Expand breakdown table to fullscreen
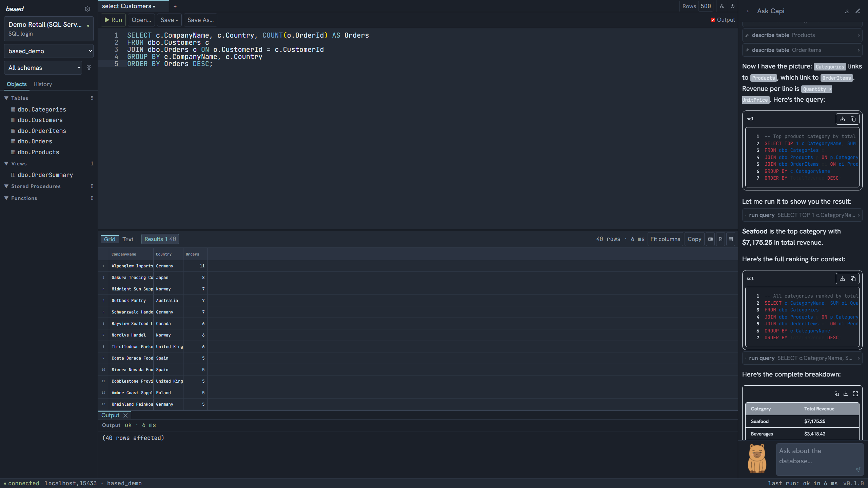The width and height of the screenshot is (868, 488). coord(855,394)
